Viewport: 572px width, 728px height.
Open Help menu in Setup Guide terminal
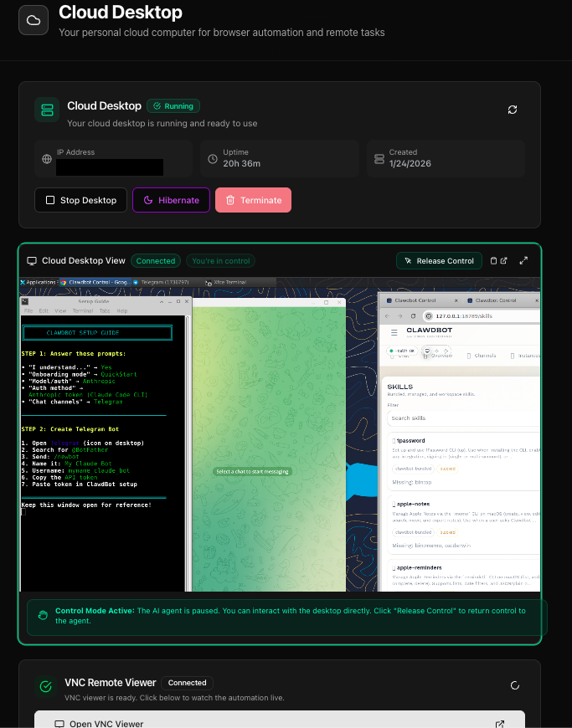121,310
